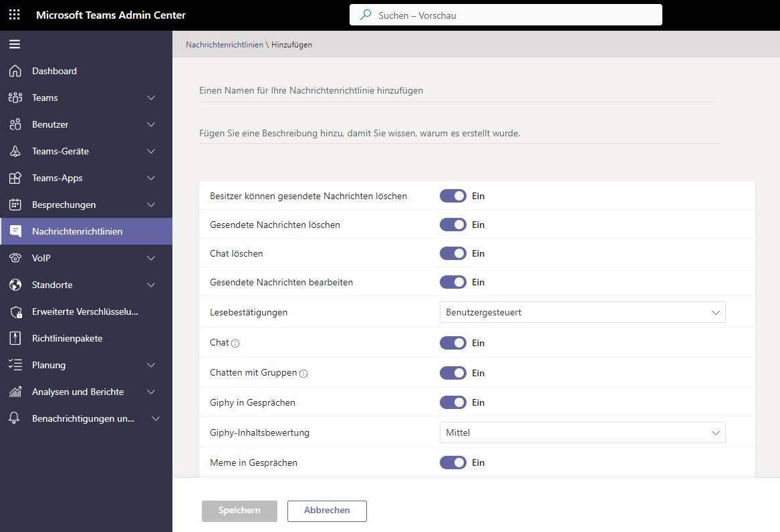This screenshot has width=780, height=532.
Task: Turn off Giphy in Gesprächen
Action: 452,402
